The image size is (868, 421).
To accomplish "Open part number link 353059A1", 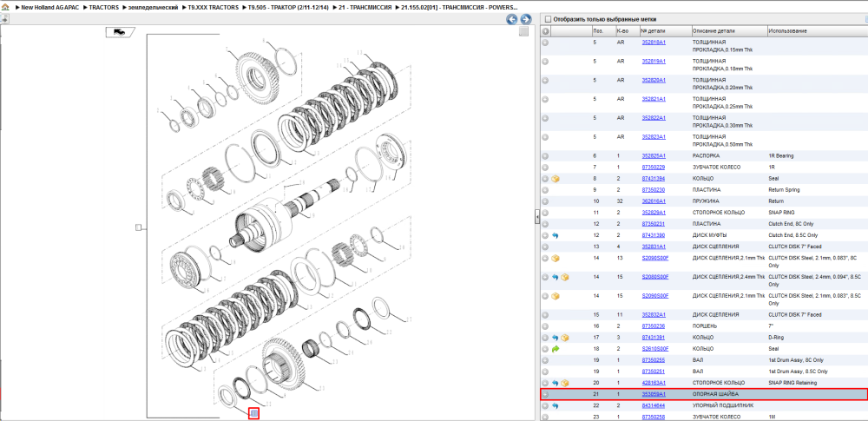I will (x=654, y=394).
